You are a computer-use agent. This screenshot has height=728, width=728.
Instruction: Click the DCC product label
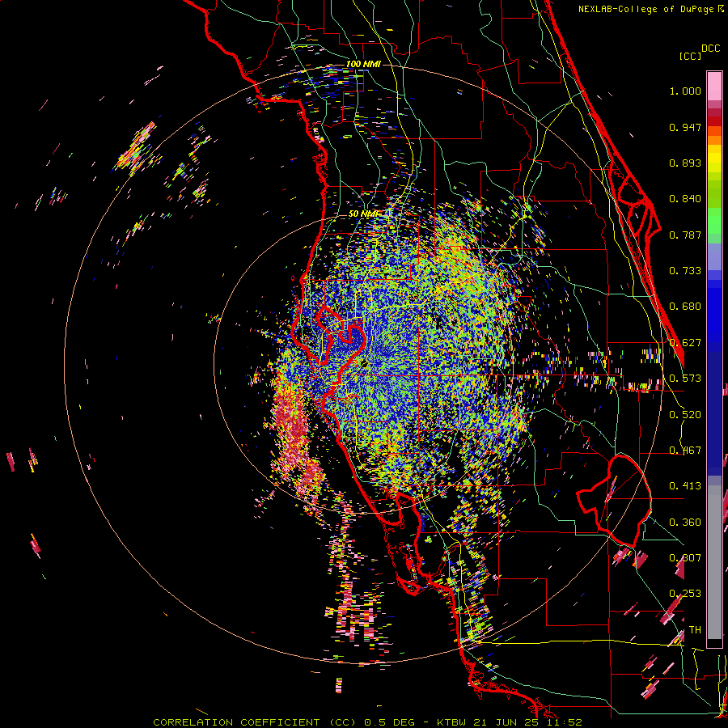pyautogui.click(x=711, y=49)
